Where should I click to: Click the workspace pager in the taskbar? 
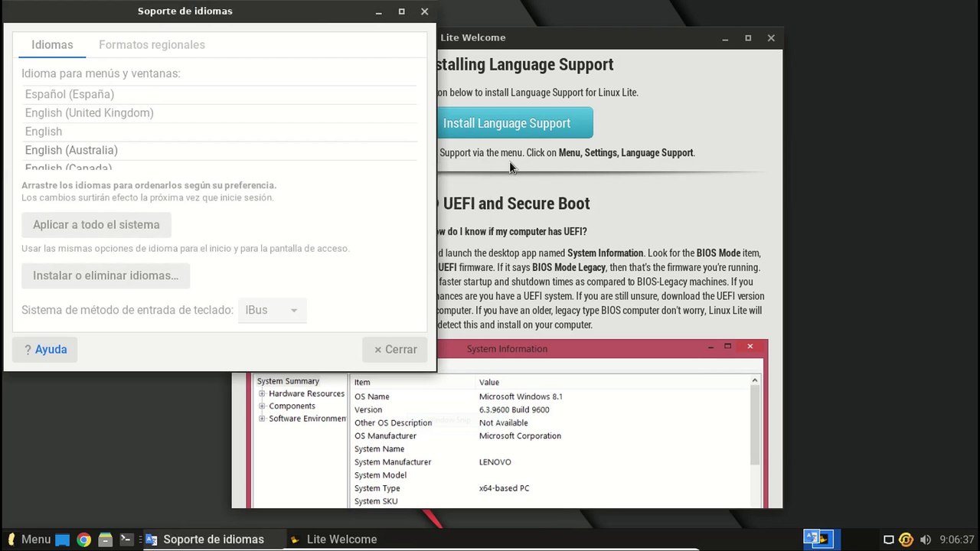click(x=822, y=540)
